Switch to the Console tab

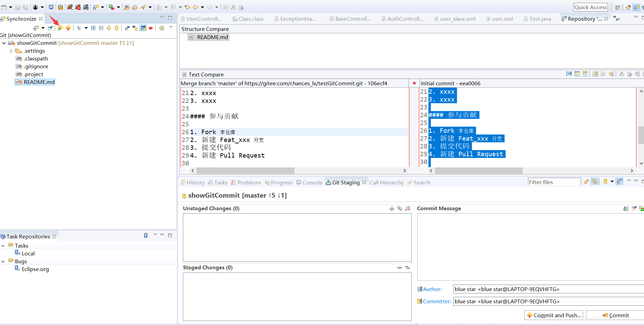point(309,182)
